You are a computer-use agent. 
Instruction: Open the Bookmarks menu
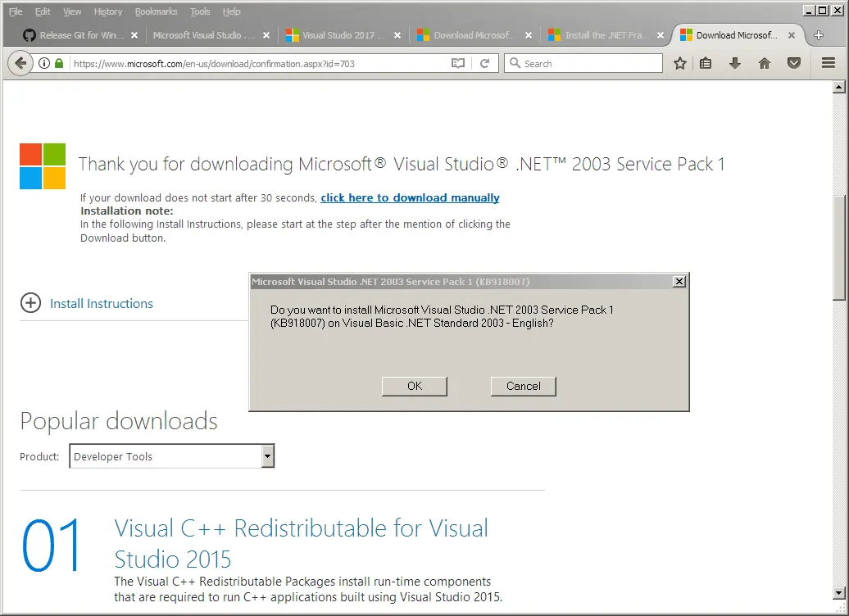pos(156,11)
